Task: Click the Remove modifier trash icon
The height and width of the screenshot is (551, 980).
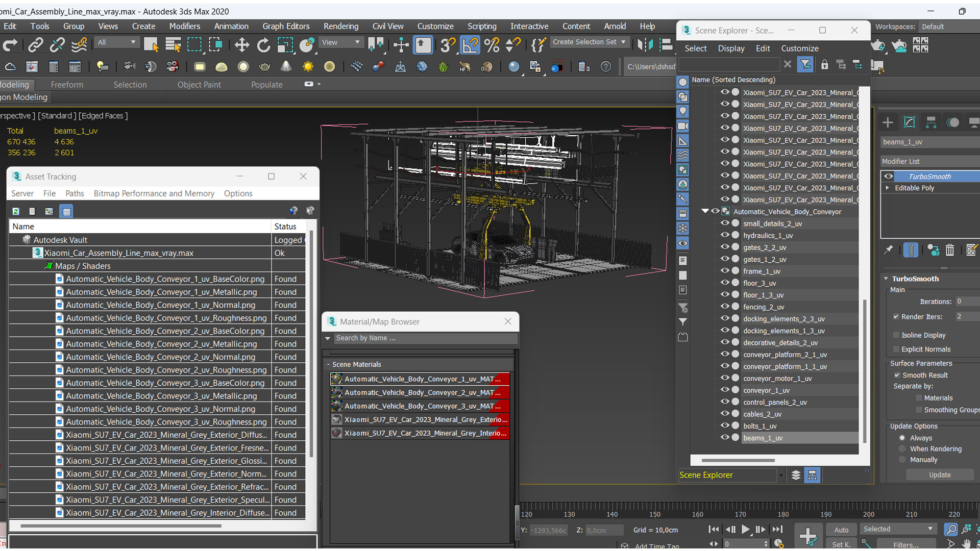Action: pos(949,250)
